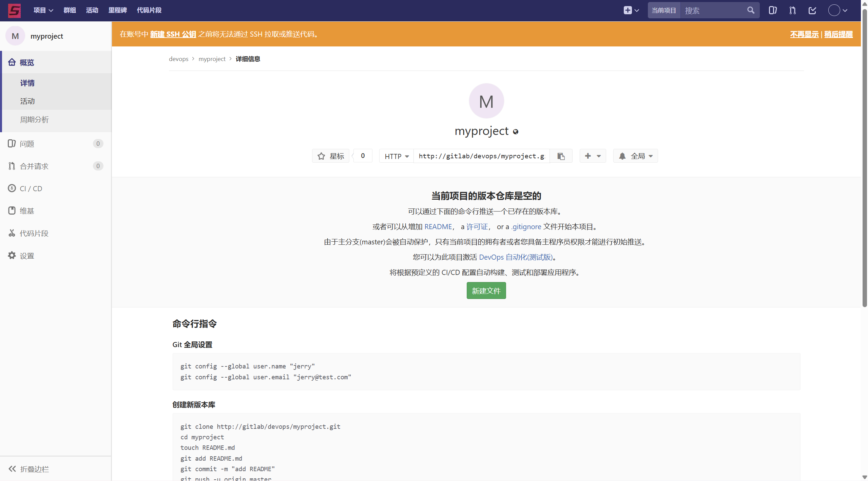Viewport: 868px width, 481px height.
Task: Click the 'git config --global user.name' line
Action: tap(248, 366)
